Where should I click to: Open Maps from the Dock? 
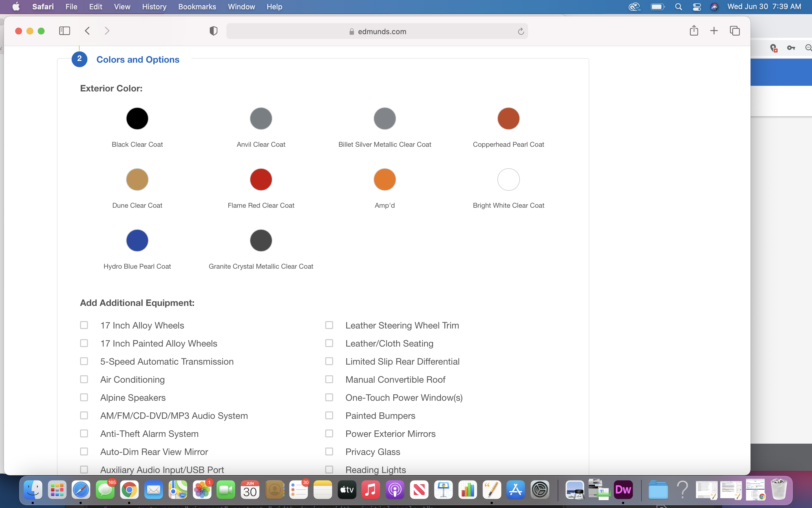pyautogui.click(x=178, y=490)
